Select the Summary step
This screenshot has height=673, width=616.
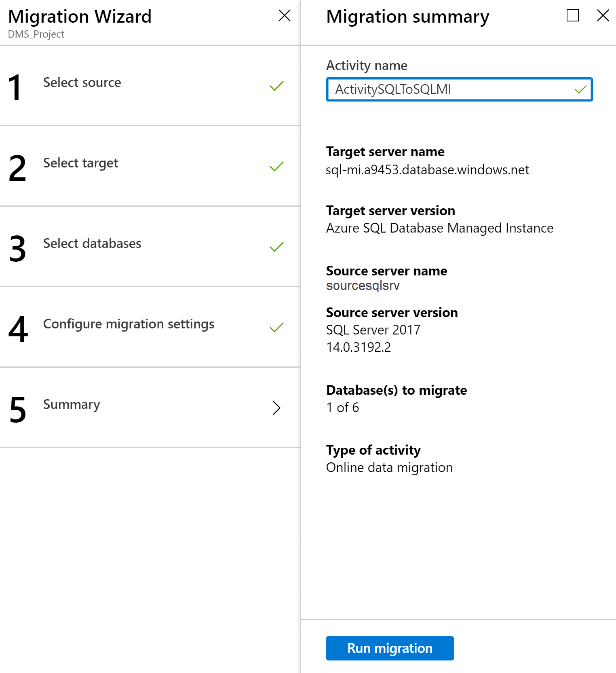click(72, 404)
